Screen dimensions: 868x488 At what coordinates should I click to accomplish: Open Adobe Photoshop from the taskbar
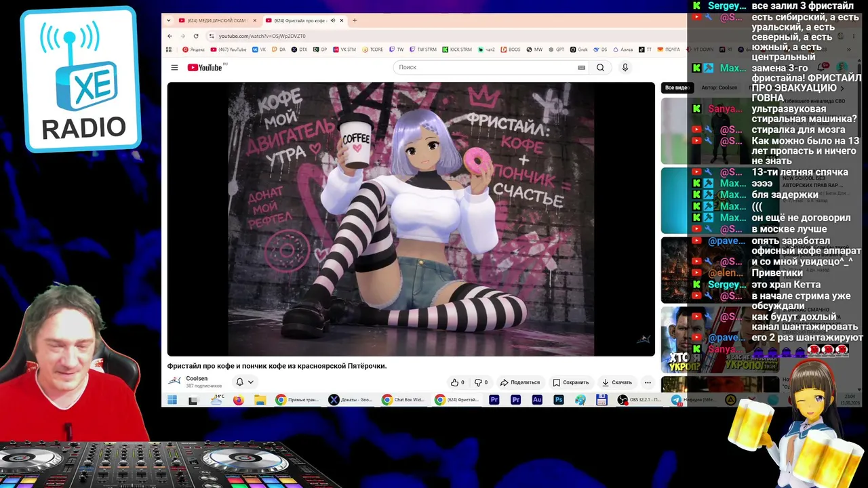coord(559,400)
